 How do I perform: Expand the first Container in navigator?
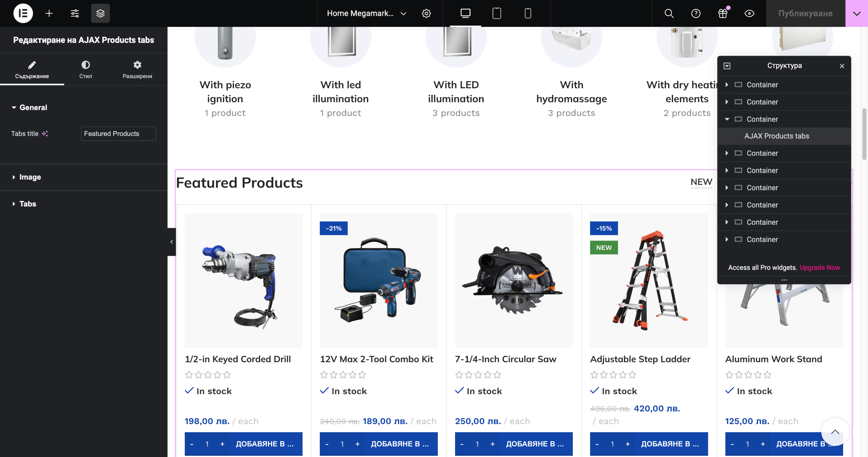click(727, 85)
